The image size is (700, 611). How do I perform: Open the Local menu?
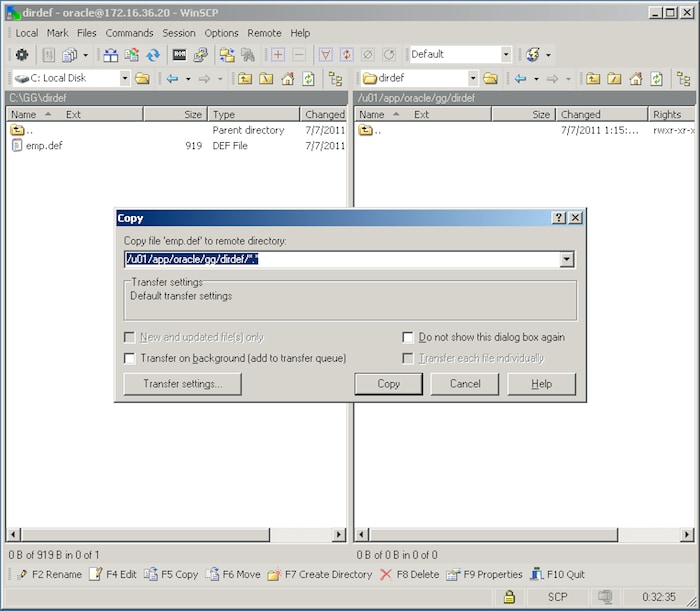27,33
